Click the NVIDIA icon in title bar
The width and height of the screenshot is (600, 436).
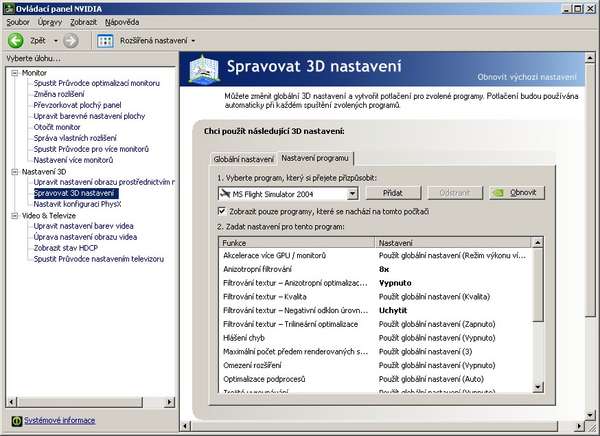(8, 7)
